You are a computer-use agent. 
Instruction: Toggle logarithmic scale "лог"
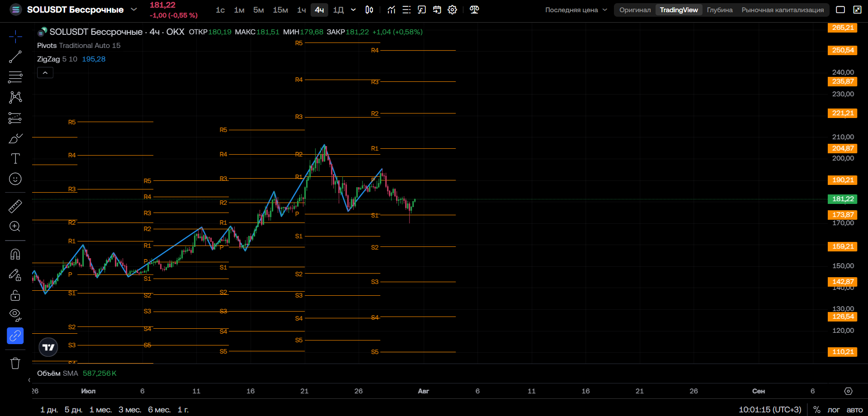[833, 410]
